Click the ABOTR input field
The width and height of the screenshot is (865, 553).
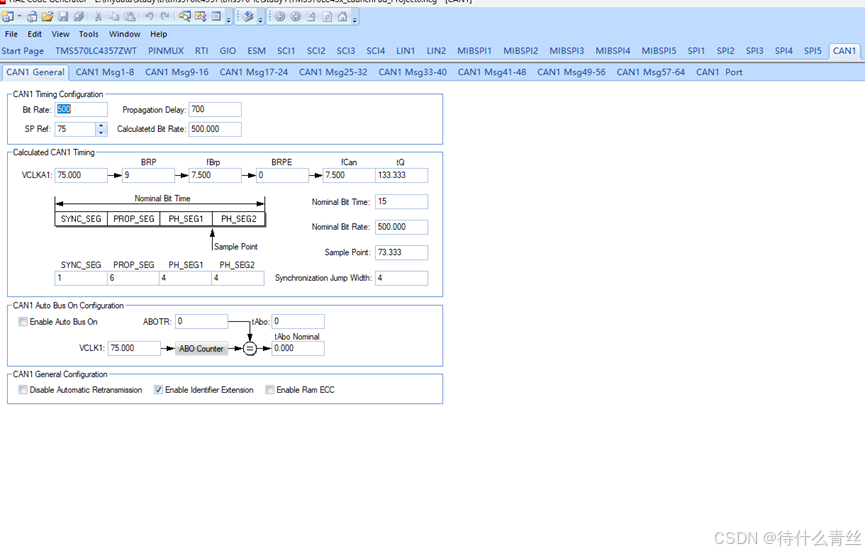201,321
